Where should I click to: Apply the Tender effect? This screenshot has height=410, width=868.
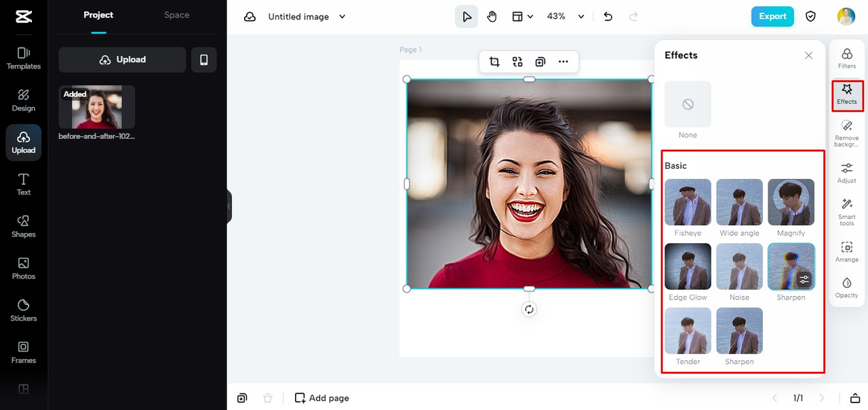pos(688,331)
